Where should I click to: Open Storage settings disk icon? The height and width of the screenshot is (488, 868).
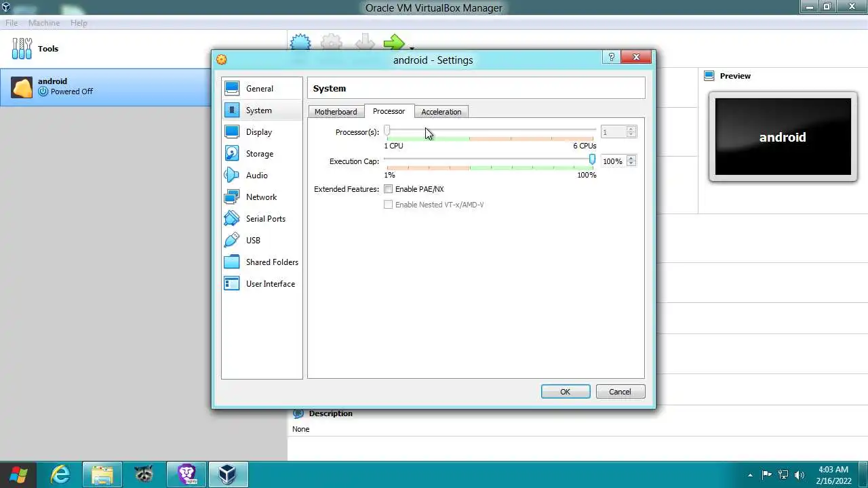pos(232,153)
